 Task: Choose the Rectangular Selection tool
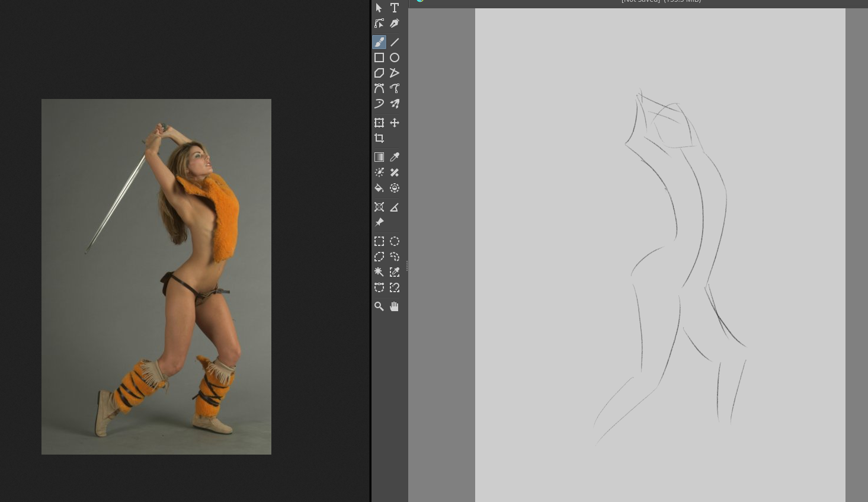point(379,241)
